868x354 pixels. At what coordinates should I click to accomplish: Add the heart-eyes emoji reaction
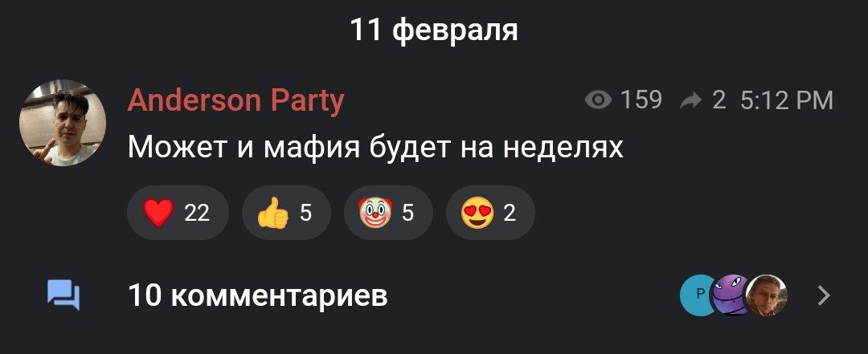tap(490, 213)
